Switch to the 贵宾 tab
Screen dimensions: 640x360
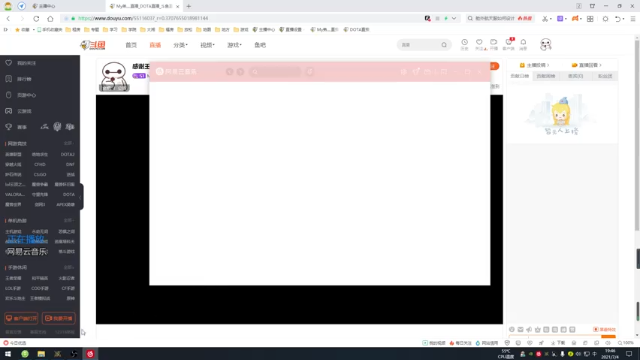pyautogui.click(x=576, y=76)
